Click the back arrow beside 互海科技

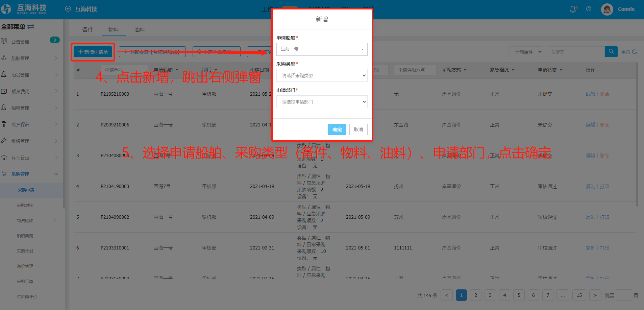point(68,9)
